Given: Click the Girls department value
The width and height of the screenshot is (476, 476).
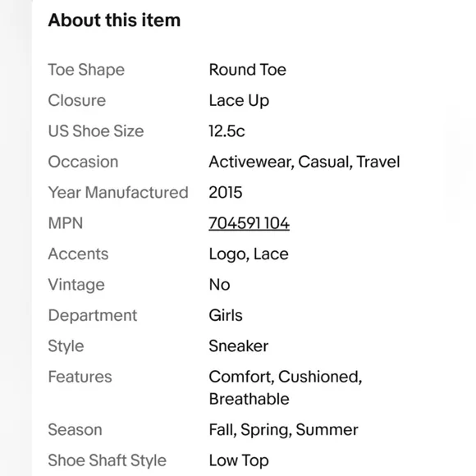Looking at the screenshot, I should pyautogui.click(x=226, y=315).
